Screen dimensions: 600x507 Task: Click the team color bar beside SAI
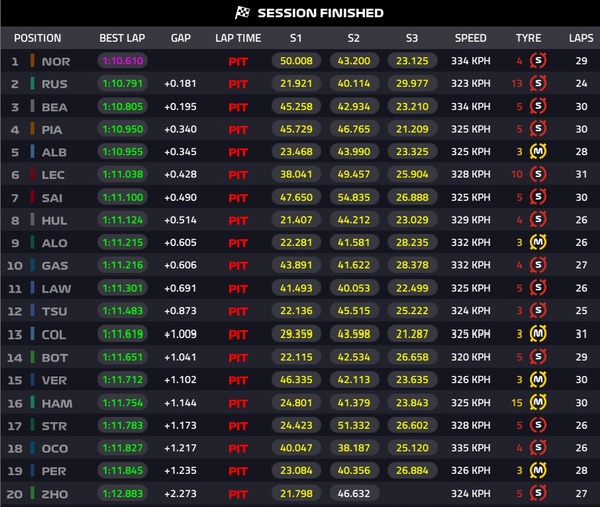33,198
